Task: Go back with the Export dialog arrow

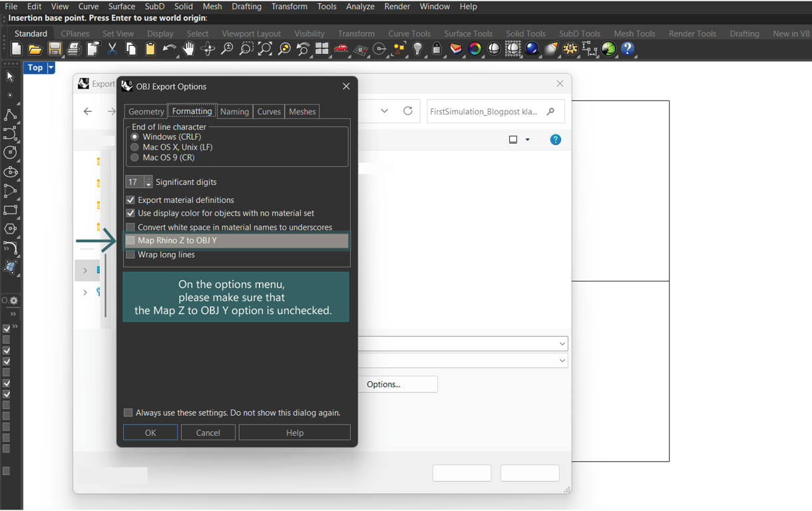Action: (88, 111)
